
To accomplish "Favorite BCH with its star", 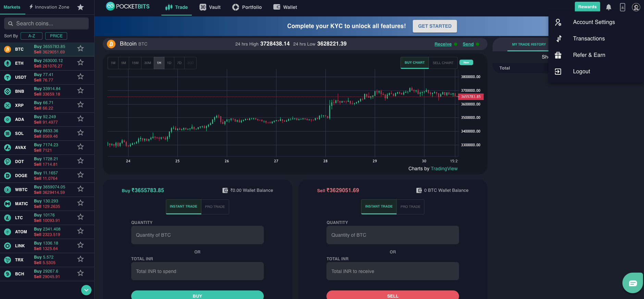I will click(x=80, y=273).
